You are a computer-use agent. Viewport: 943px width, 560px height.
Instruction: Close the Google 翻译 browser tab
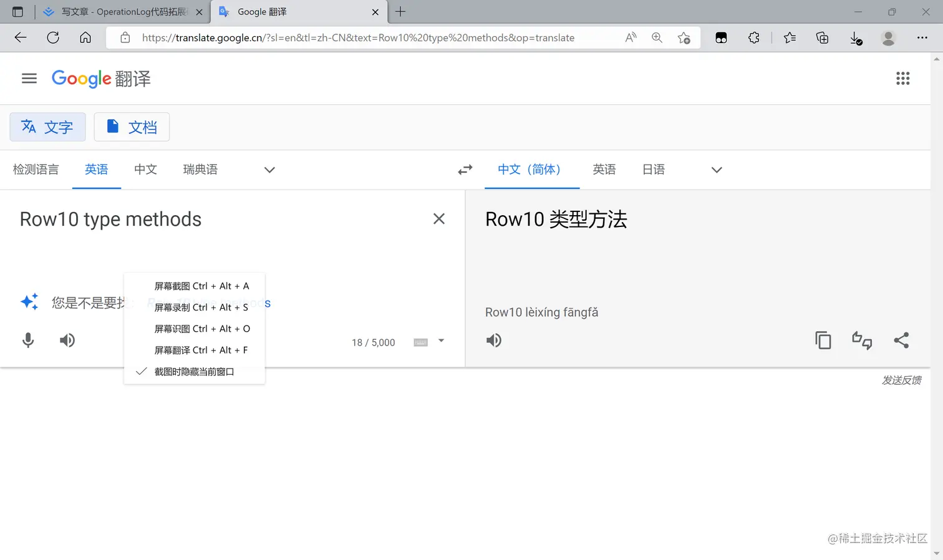(x=375, y=12)
